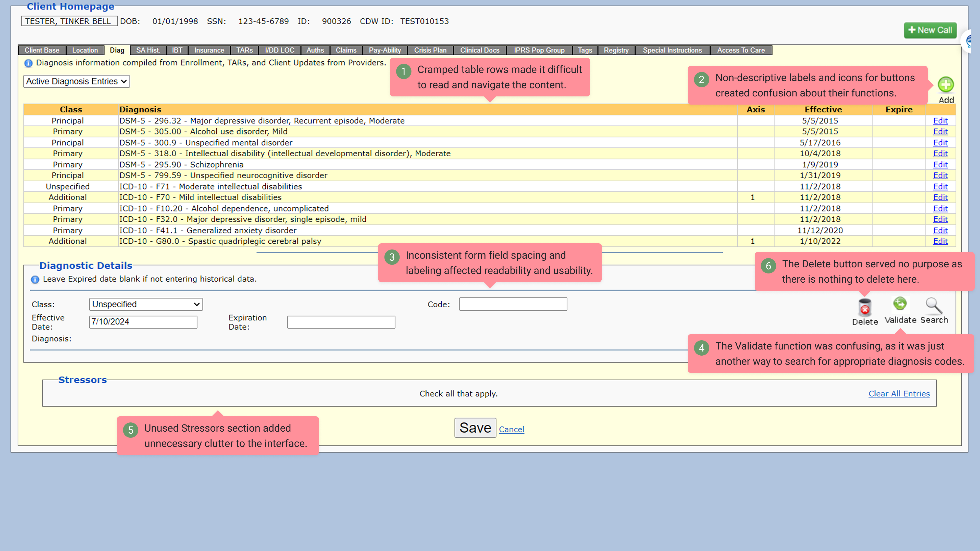Edit the F70 Mild intellectual disabilities row
Image resolution: width=980 pixels, height=551 pixels.
point(940,197)
